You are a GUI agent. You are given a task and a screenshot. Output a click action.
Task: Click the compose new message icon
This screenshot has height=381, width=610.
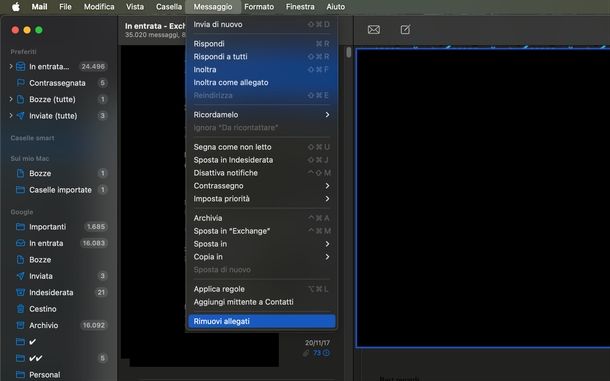(x=405, y=30)
